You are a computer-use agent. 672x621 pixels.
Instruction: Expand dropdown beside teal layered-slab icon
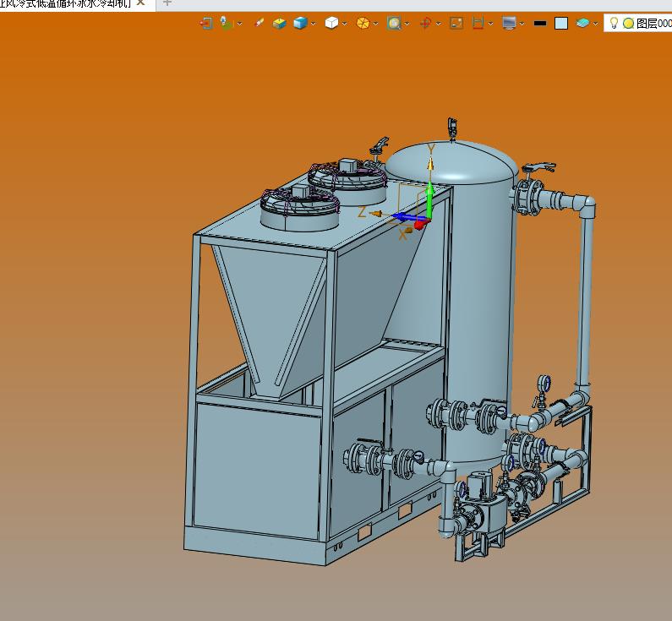click(x=596, y=24)
